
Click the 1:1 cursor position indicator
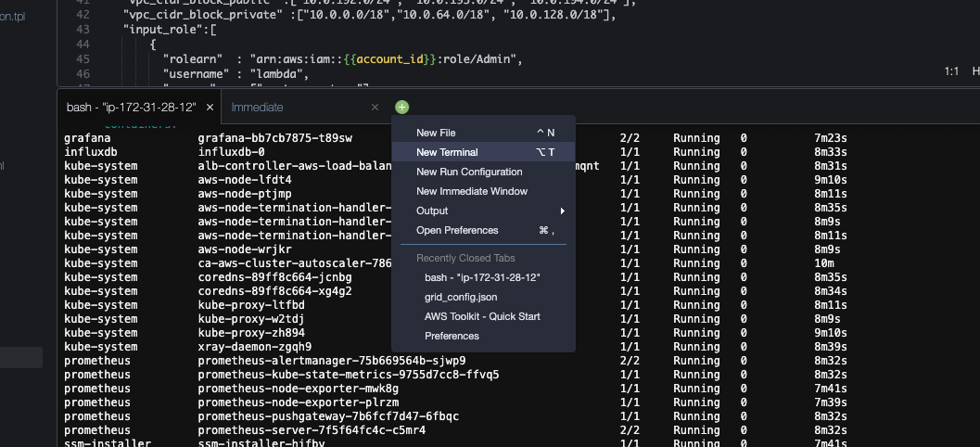click(x=951, y=71)
